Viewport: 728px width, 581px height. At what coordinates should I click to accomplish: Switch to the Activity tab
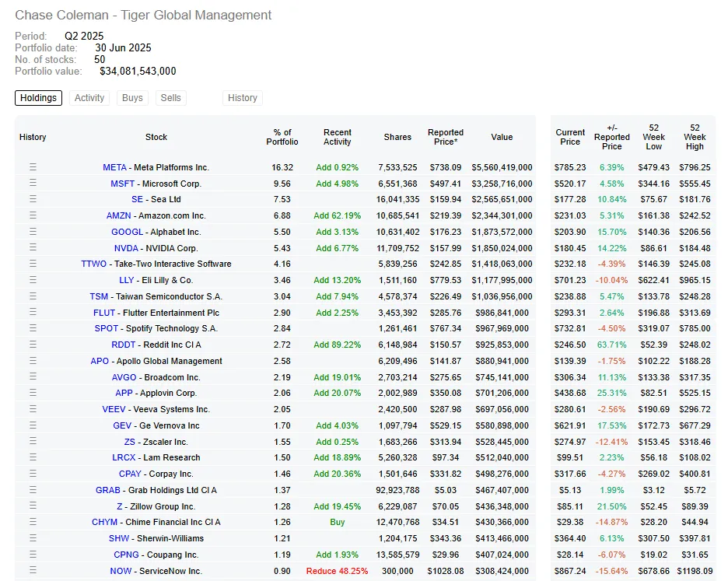(89, 98)
